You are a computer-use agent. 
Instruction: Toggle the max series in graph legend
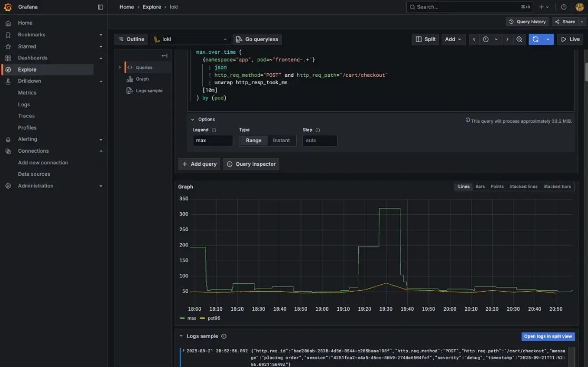(x=191, y=318)
